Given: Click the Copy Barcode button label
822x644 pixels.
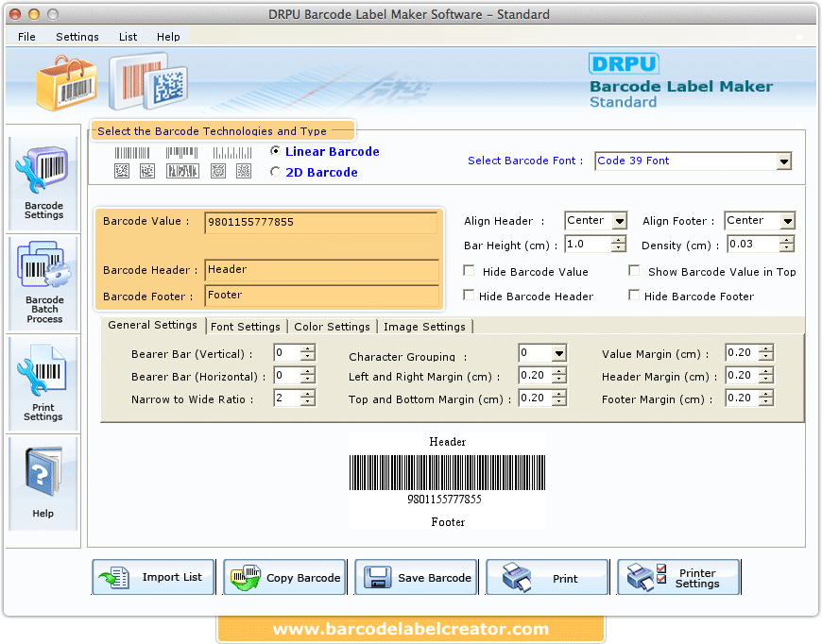Looking at the screenshot, I should coord(303,578).
